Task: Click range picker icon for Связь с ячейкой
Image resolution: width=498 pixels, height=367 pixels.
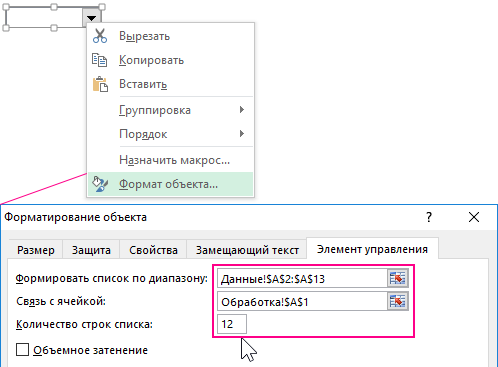Action: tap(398, 302)
